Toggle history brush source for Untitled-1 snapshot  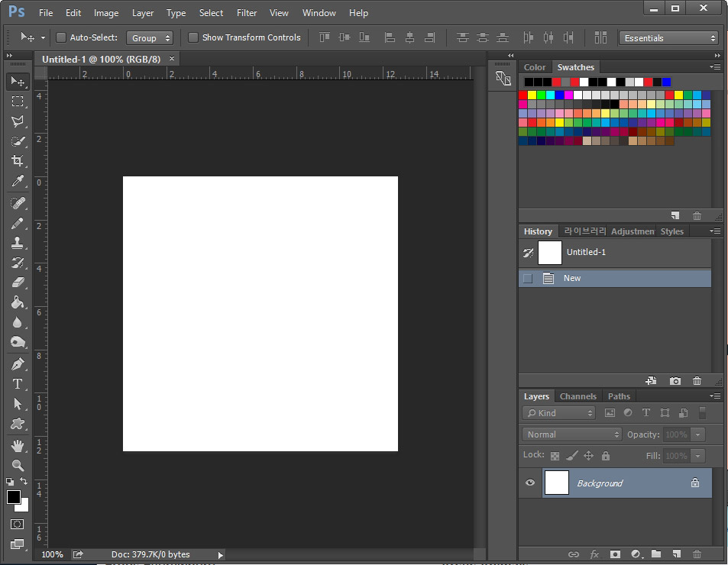(x=528, y=253)
